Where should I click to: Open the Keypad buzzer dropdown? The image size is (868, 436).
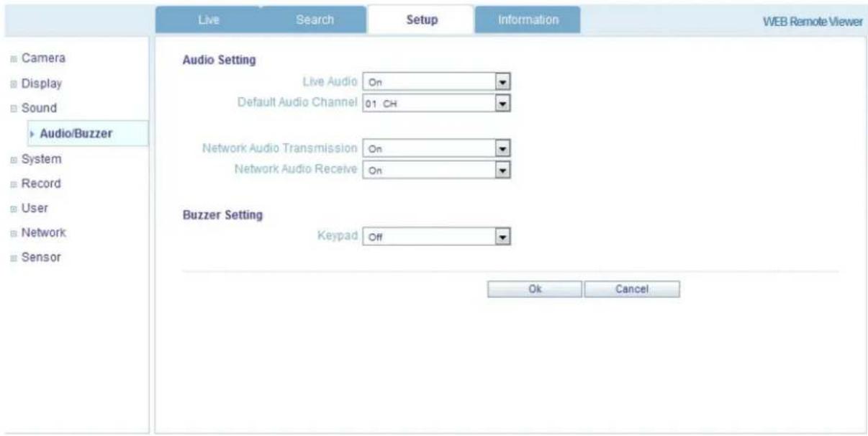click(436, 235)
